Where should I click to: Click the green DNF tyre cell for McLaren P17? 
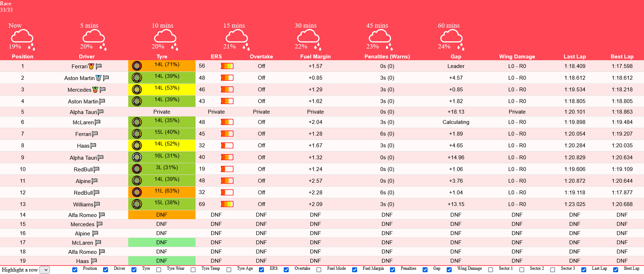coord(162,242)
